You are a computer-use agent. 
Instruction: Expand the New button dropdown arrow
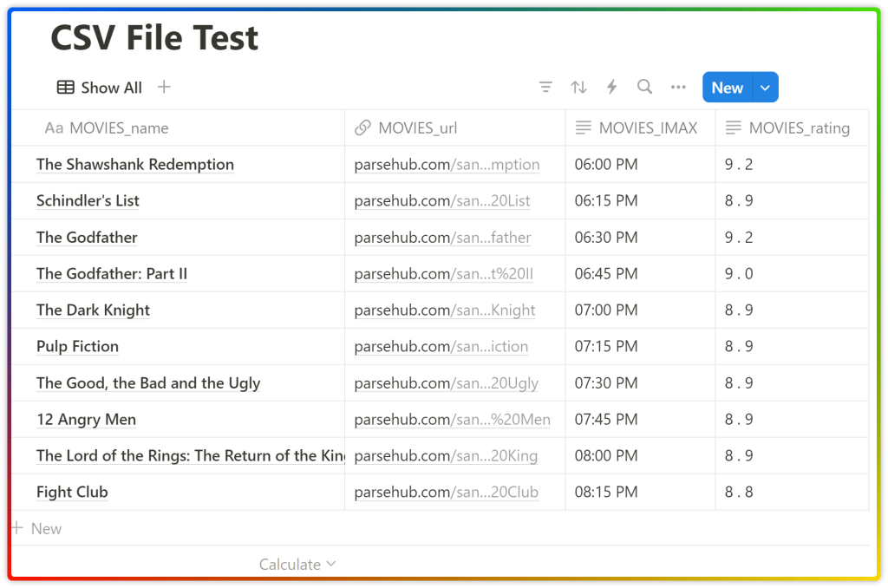coord(765,88)
